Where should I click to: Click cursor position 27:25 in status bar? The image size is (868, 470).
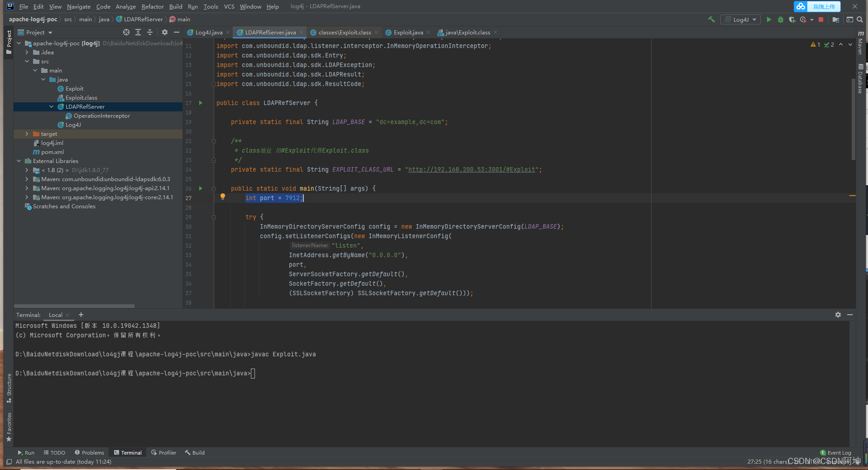[x=754, y=462]
